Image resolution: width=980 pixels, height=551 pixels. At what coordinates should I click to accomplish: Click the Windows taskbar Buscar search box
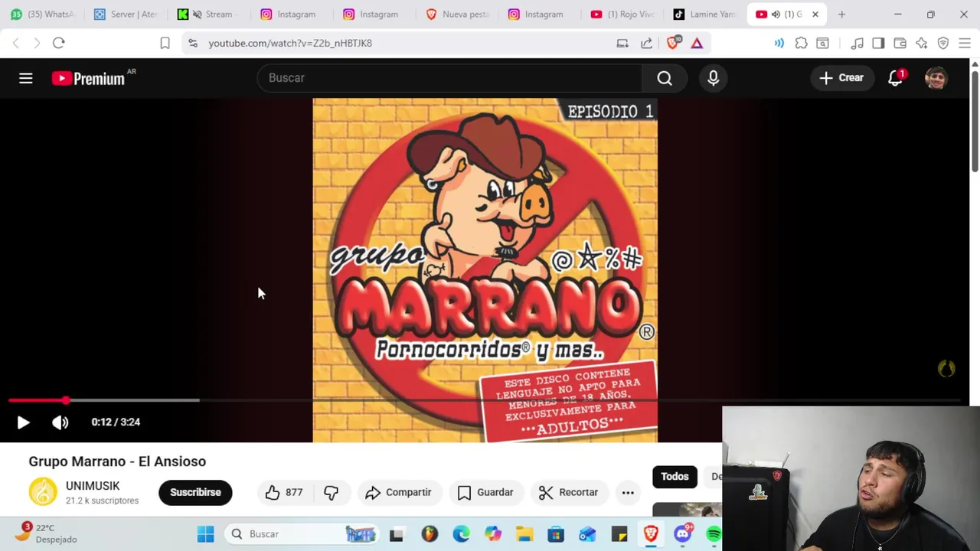[x=302, y=533]
